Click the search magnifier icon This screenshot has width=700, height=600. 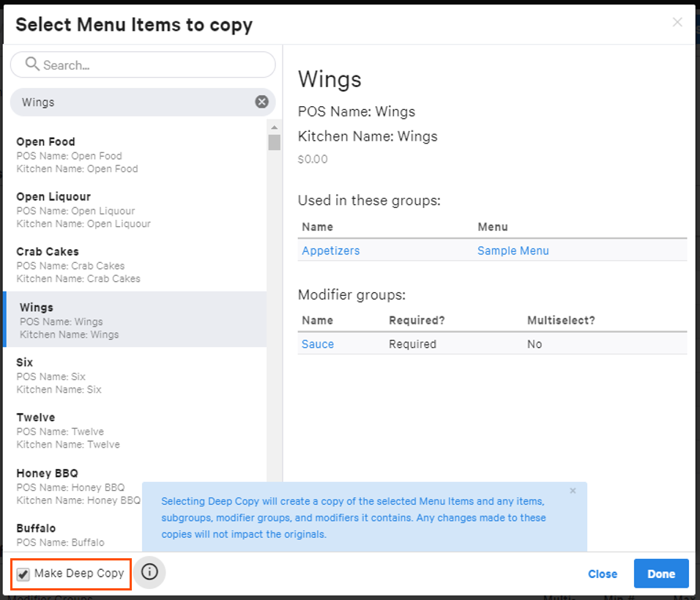tap(31, 64)
